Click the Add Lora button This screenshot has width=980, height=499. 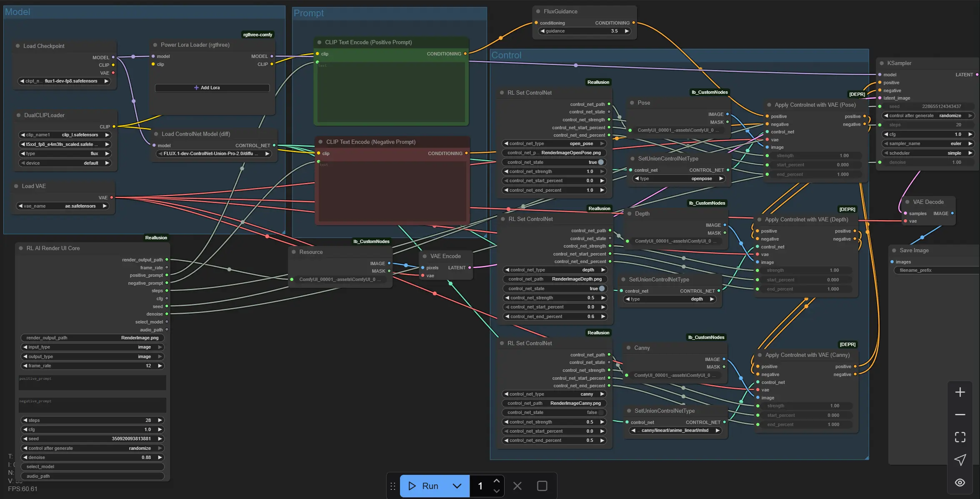click(x=212, y=88)
